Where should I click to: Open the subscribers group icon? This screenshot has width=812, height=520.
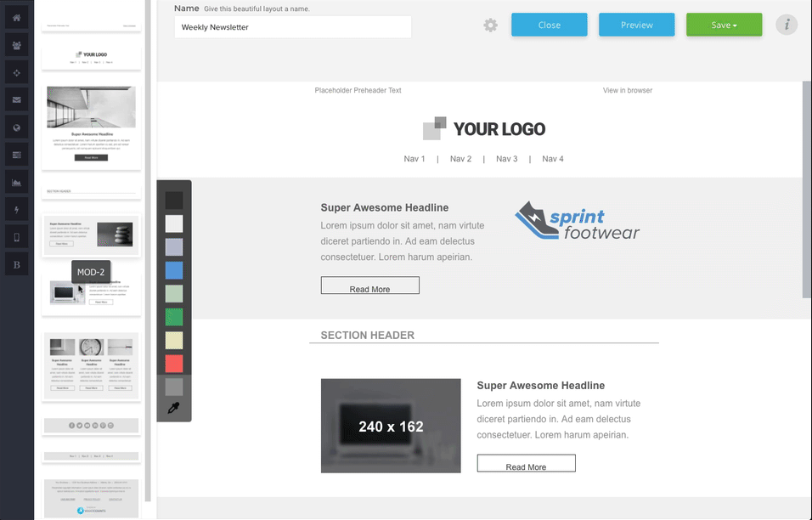coord(16,45)
